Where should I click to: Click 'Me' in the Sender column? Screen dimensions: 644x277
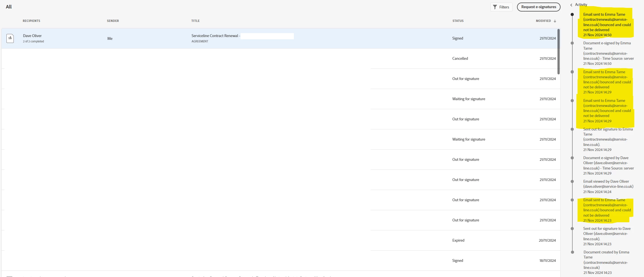[110, 38]
